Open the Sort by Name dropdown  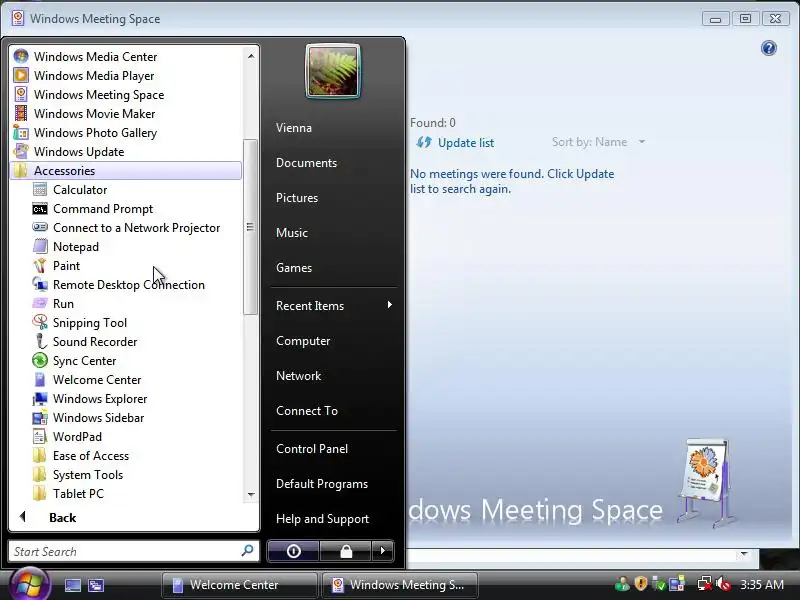tap(598, 142)
